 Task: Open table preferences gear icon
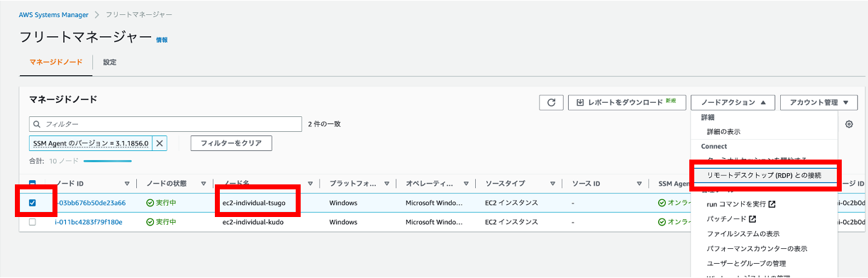[849, 124]
